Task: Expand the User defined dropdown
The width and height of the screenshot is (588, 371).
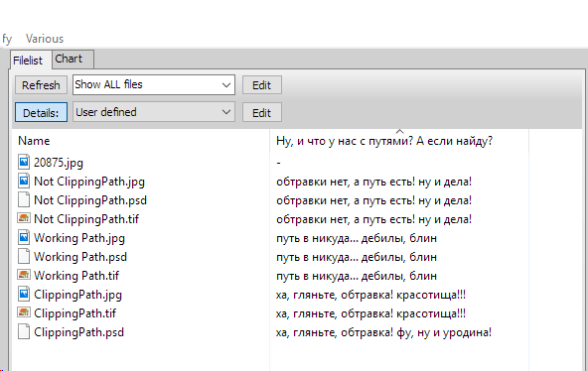Action: (x=154, y=112)
